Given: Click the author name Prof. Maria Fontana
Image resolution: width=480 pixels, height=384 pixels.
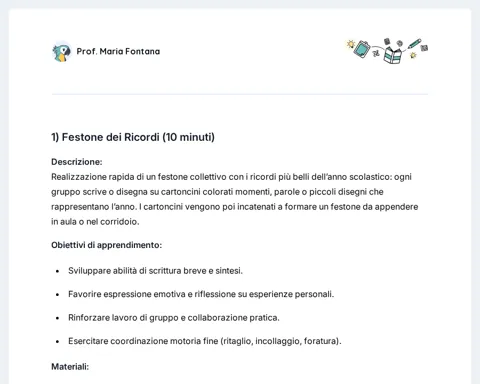Looking at the screenshot, I should (x=118, y=51).
